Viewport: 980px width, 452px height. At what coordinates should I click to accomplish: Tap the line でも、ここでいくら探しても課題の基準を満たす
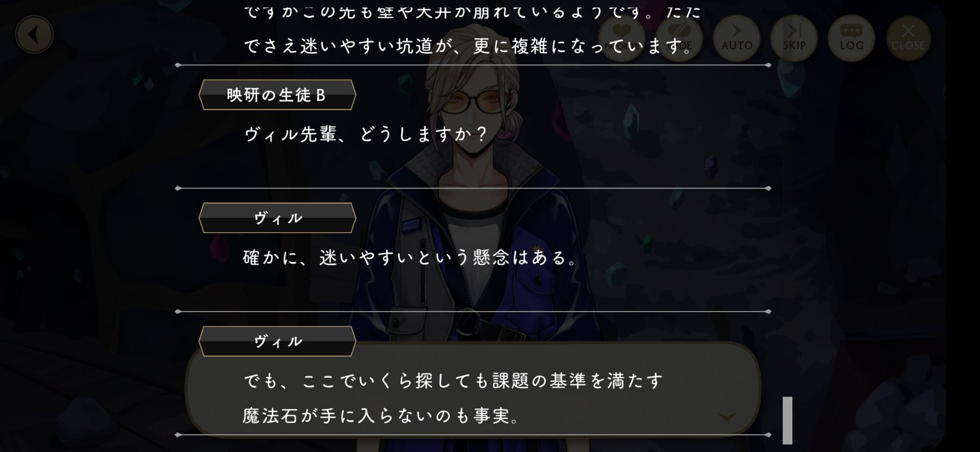click(x=454, y=381)
